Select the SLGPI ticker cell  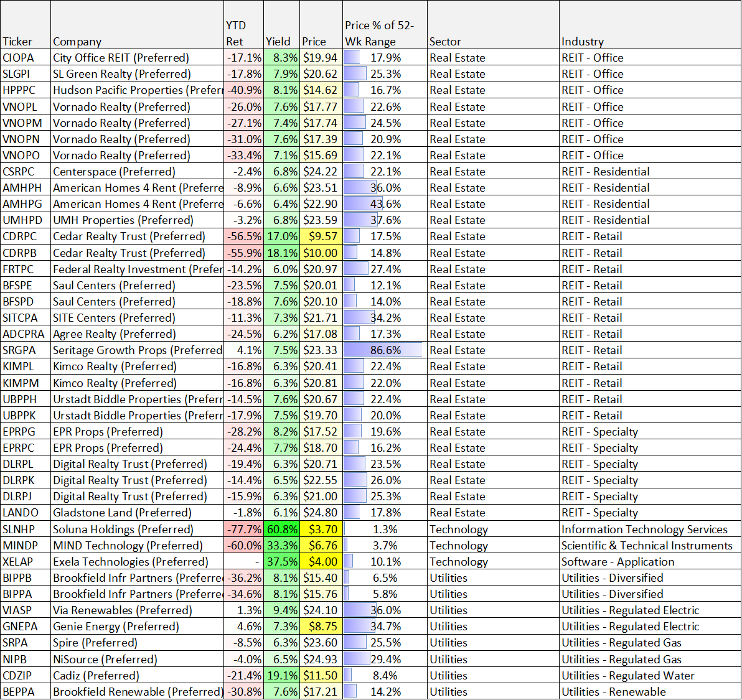(x=26, y=74)
